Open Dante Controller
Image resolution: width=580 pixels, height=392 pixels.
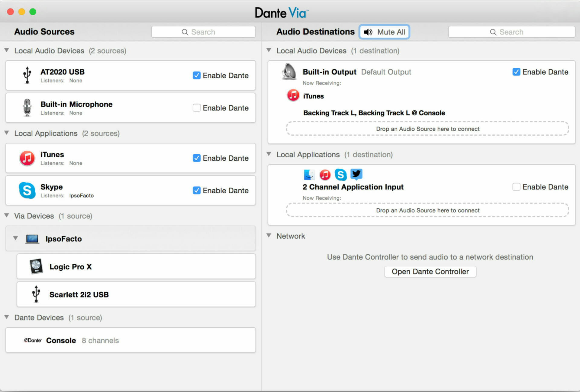point(430,272)
